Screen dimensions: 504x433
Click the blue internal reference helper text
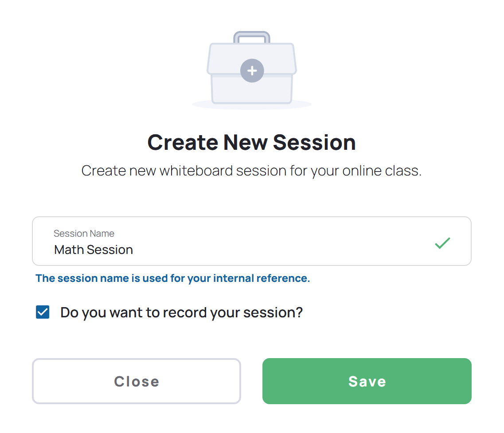point(172,278)
